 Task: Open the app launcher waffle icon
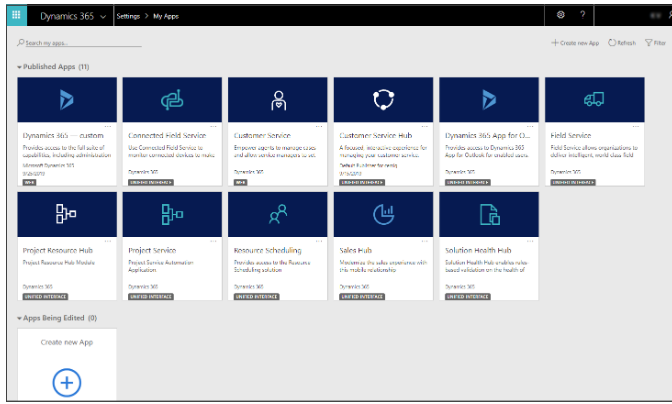(16, 15)
